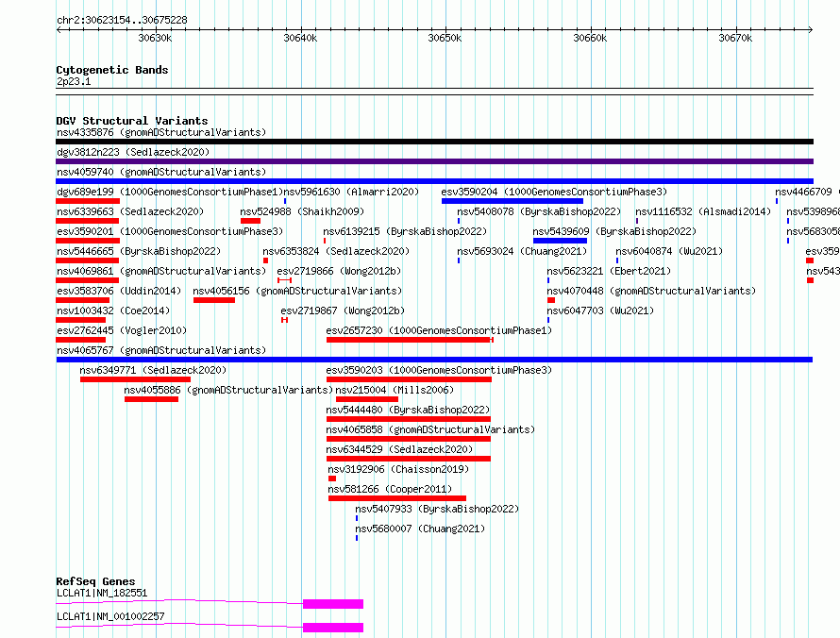Viewport: 840px width, 638px height.
Task: Select blue bar under esv3590204
Action: [512, 201]
